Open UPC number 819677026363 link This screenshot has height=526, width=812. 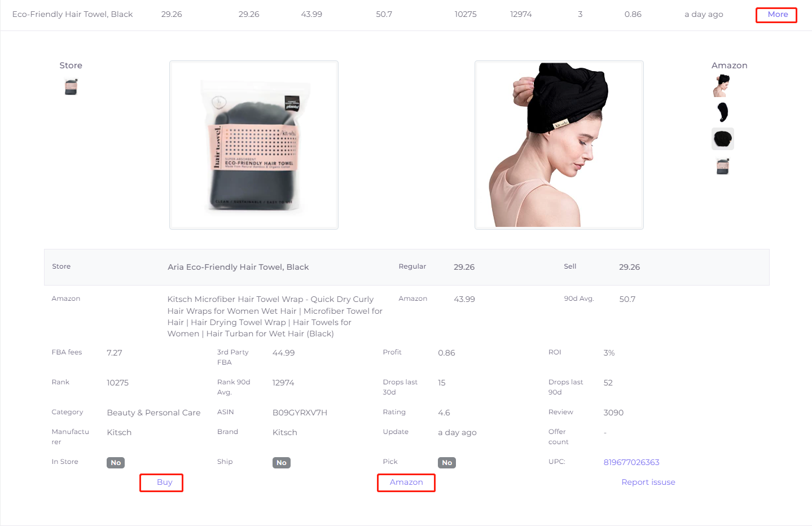[x=631, y=462]
